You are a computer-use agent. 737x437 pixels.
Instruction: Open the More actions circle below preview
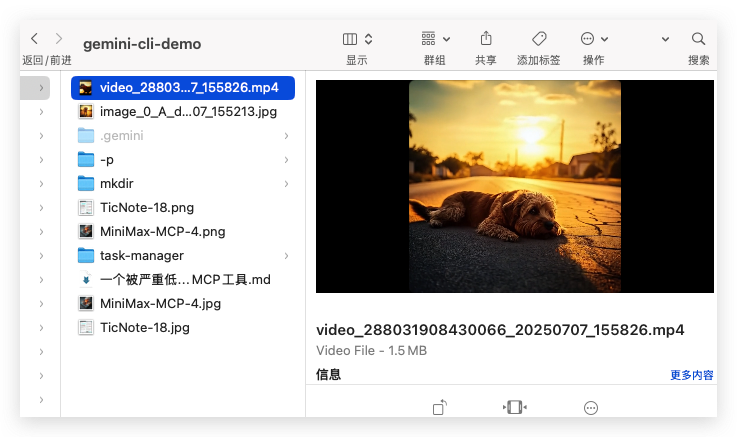tap(591, 408)
